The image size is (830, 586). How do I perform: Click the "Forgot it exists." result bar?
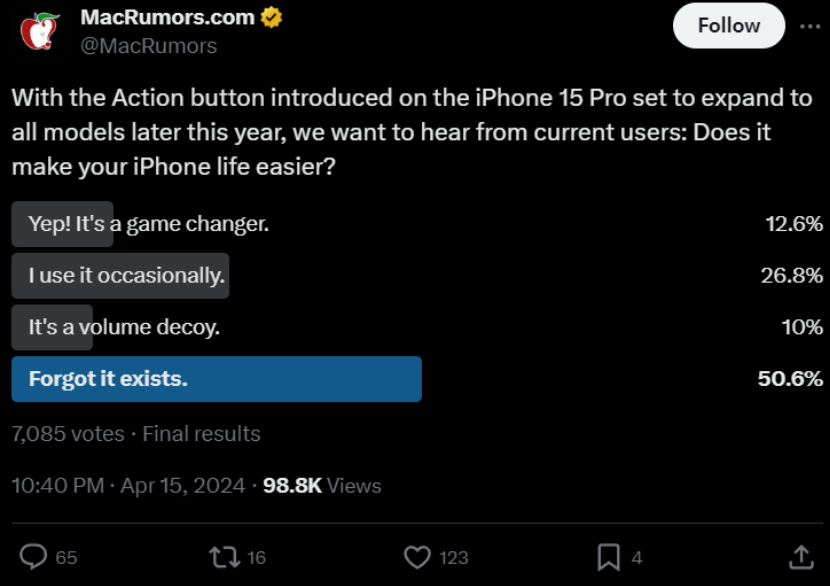(216, 379)
